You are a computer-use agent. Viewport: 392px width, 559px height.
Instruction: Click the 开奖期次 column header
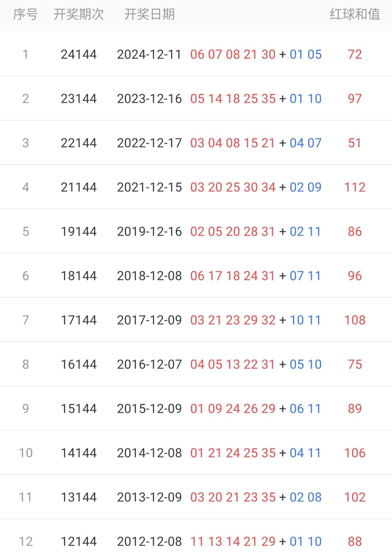(79, 15)
